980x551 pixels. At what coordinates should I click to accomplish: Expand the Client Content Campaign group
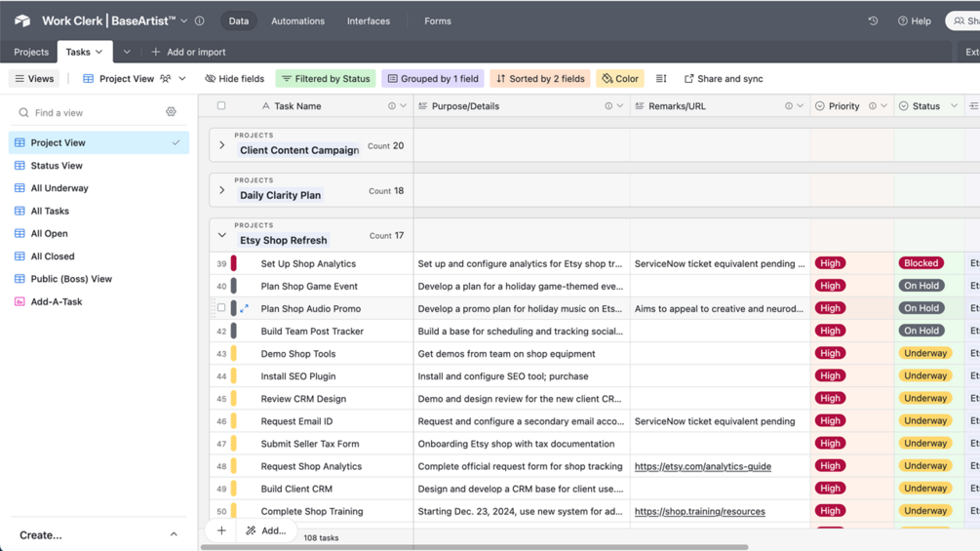[x=222, y=145]
